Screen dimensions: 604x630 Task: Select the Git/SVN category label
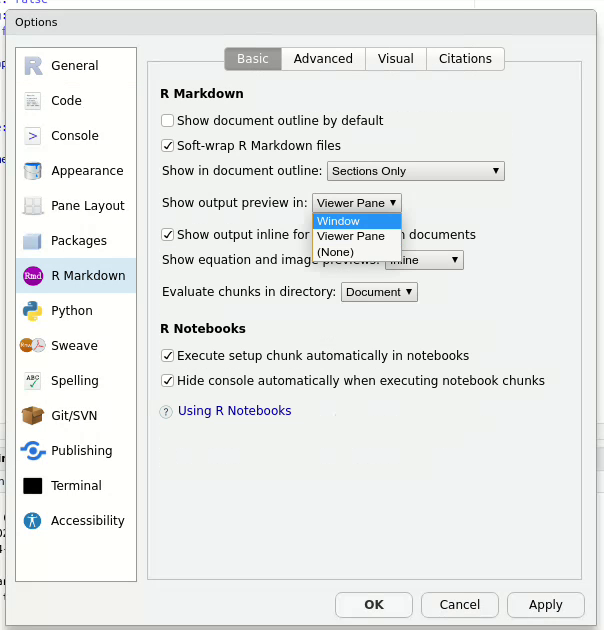pos(74,415)
